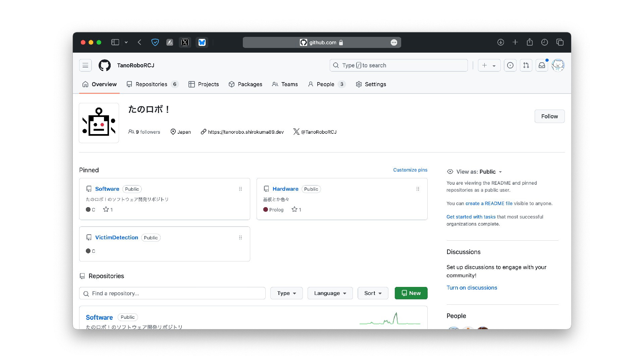
Task: Click the Software activity sparkline graph
Action: (x=390, y=319)
